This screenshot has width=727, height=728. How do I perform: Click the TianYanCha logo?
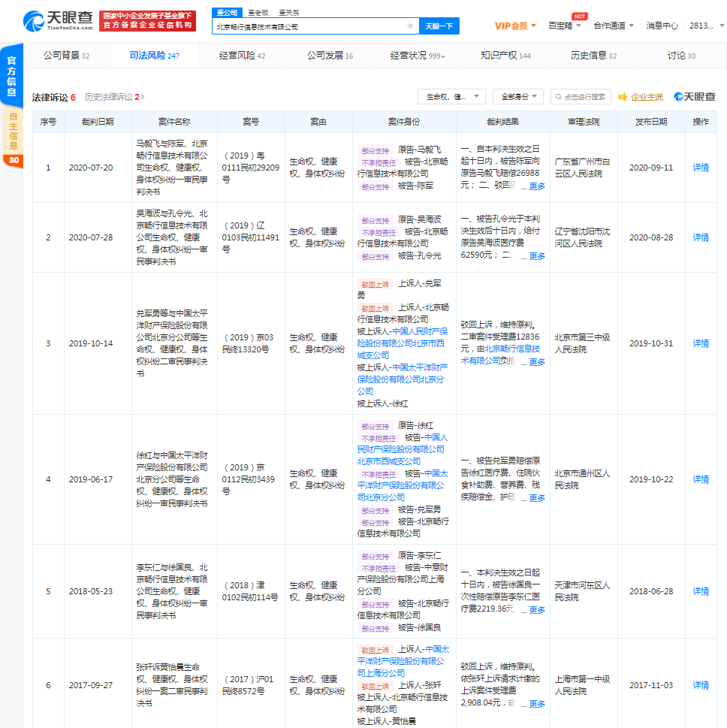58,21
